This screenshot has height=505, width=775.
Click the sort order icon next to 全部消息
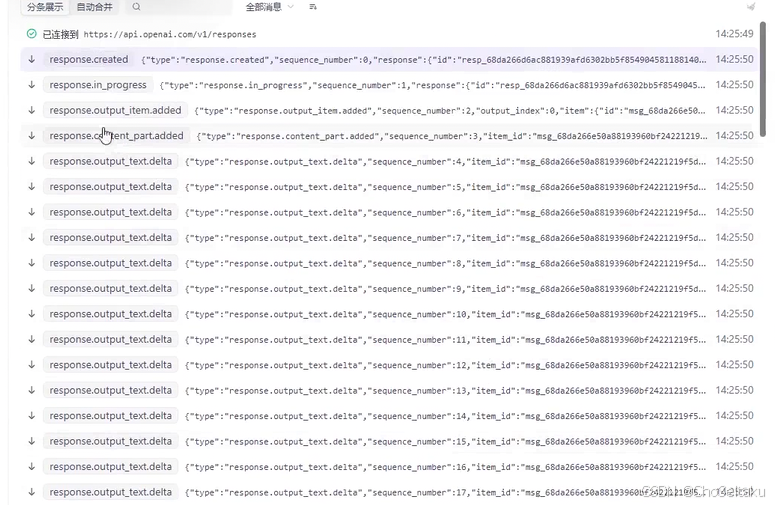coord(313,7)
